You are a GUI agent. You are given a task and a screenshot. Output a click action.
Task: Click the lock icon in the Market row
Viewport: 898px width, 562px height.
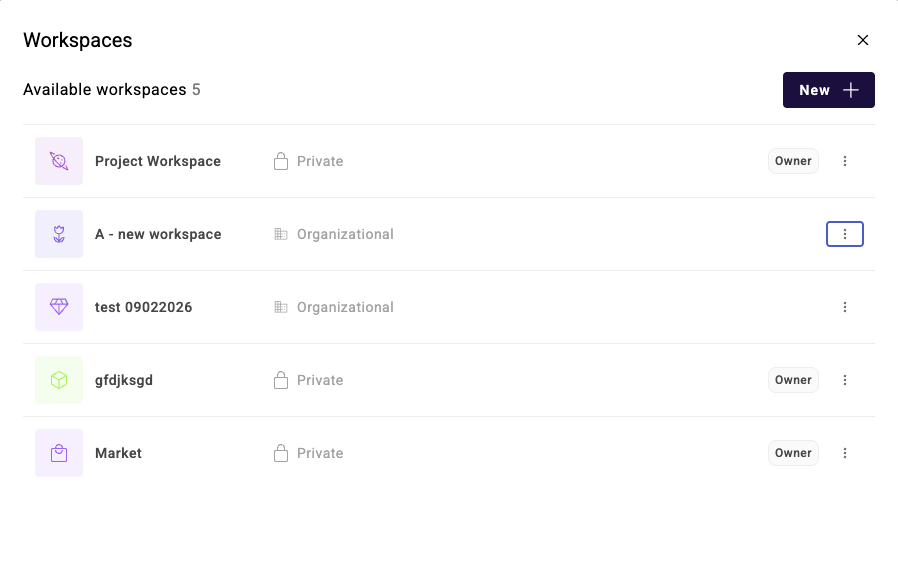pos(281,453)
